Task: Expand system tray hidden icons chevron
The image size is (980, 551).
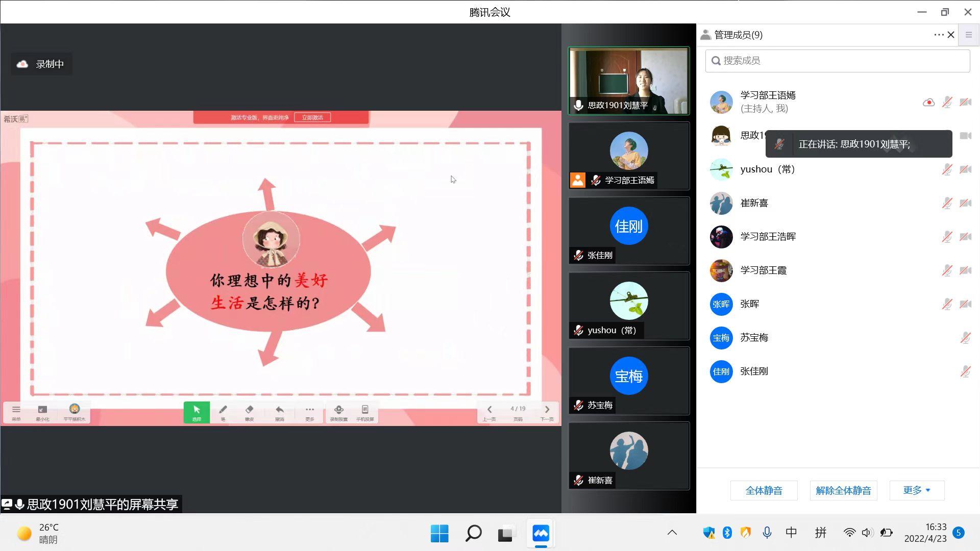Action: pyautogui.click(x=672, y=533)
